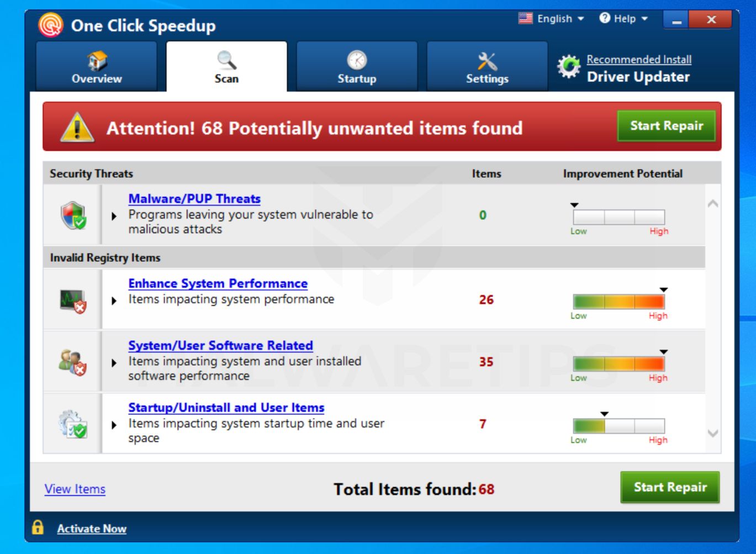Click the Overview house icon

click(x=97, y=60)
